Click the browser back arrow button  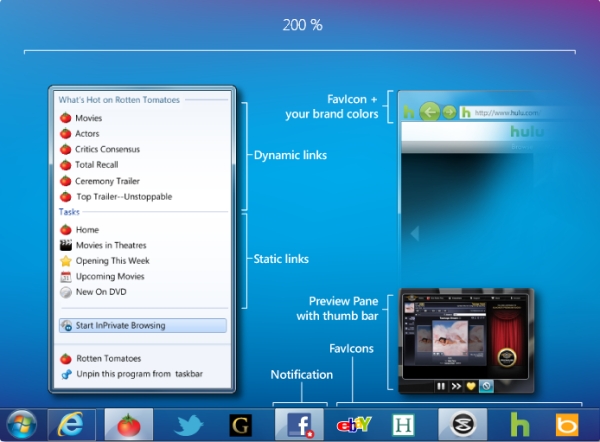(x=429, y=112)
